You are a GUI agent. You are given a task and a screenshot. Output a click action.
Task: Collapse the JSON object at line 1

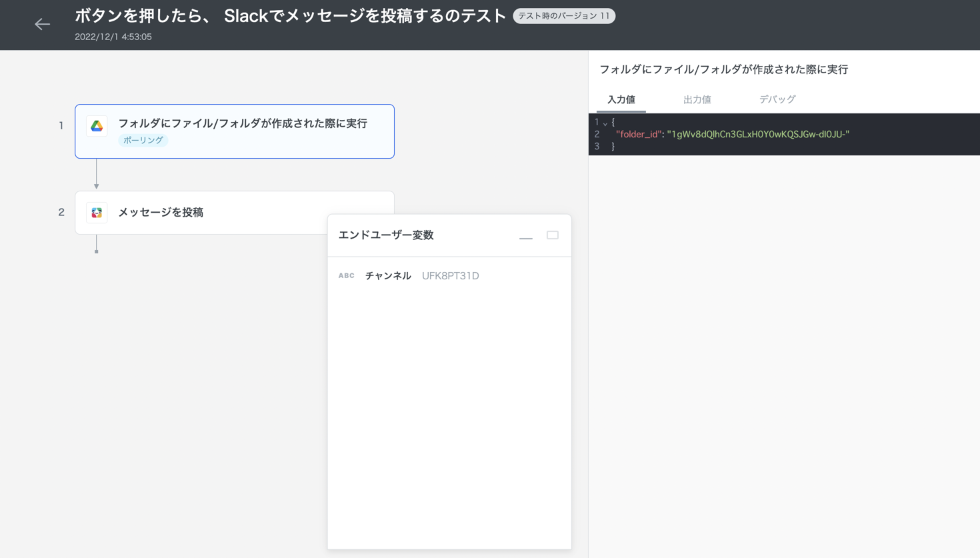605,123
